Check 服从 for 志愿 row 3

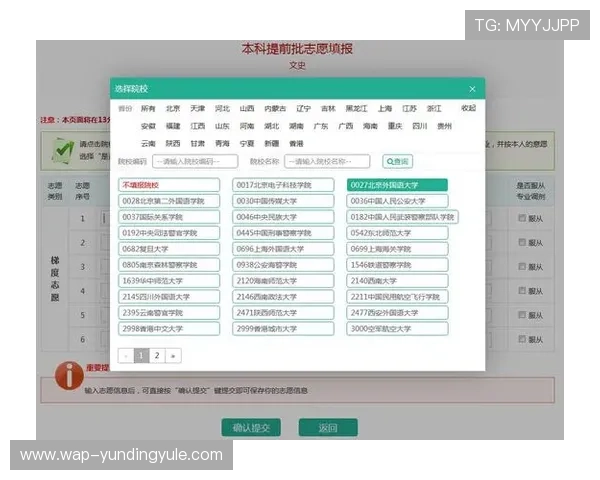click(522, 266)
